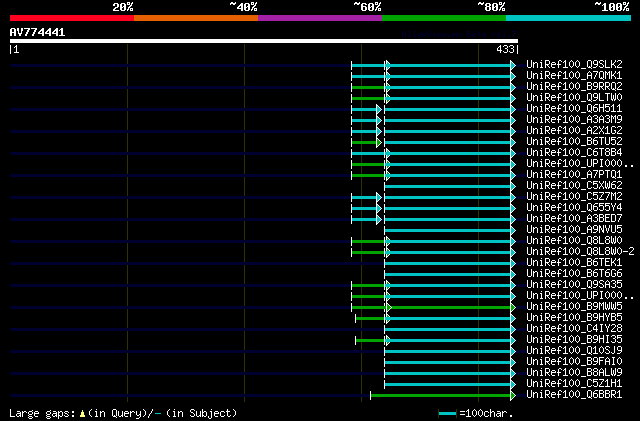Screen dimensions: 640x421
Task: Click the UniRef100_Q8L8W0-2 isoform label
Action: (580, 252)
